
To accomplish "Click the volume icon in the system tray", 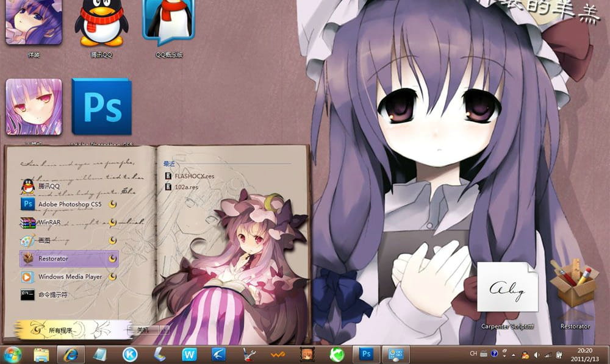I will [536, 354].
